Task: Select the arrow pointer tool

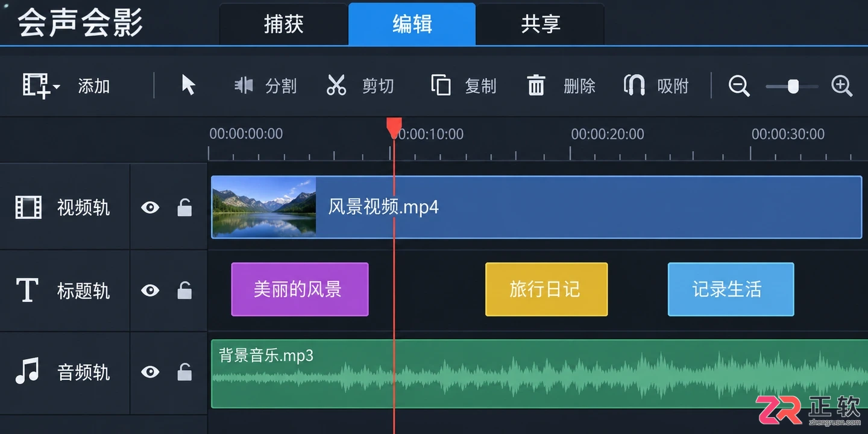Action: click(x=189, y=85)
